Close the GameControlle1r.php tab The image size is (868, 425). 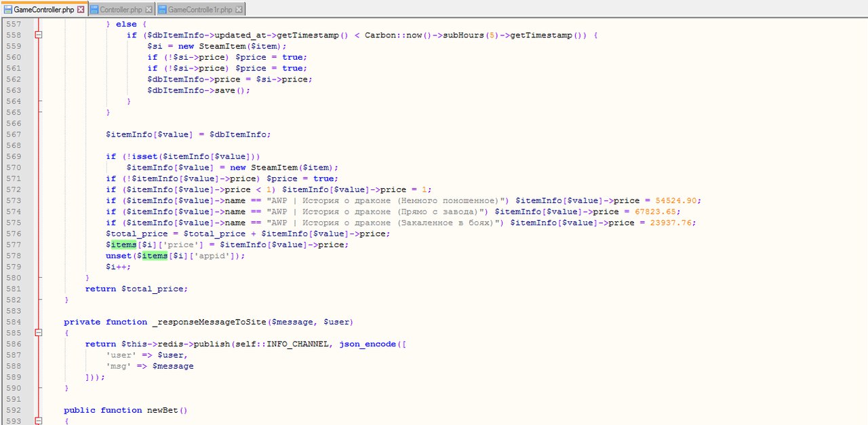pos(239,10)
